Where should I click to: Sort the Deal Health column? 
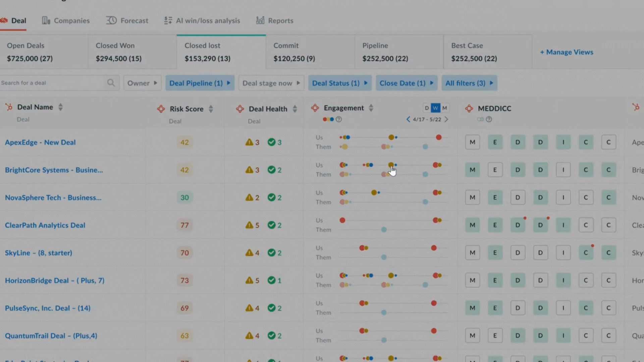click(x=294, y=109)
